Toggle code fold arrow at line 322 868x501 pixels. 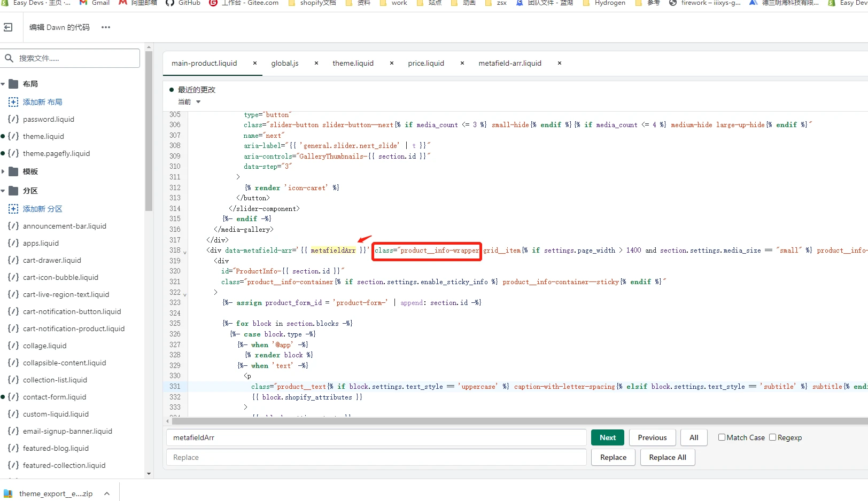pos(185,294)
